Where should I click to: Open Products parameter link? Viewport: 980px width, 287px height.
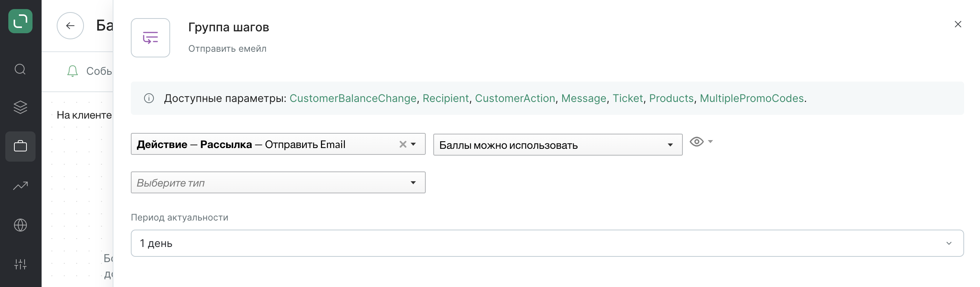click(671, 99)
